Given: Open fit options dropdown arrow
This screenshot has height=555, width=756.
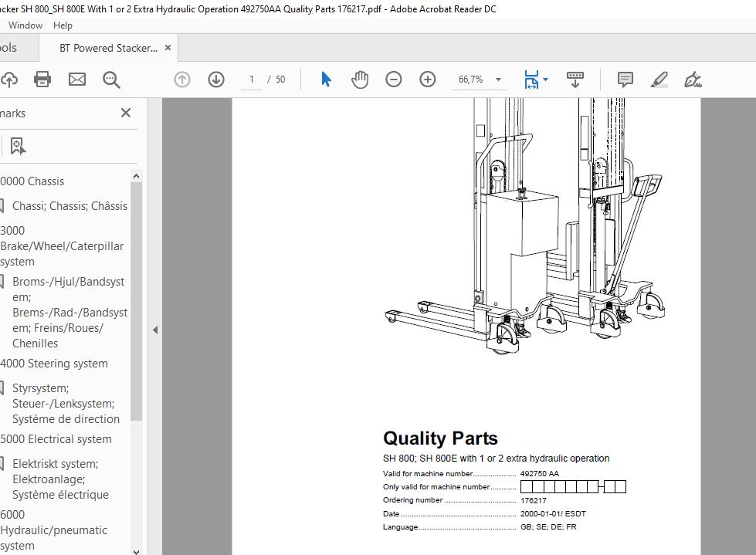Looking at the screenshot, I should click(x=545, y=79).
